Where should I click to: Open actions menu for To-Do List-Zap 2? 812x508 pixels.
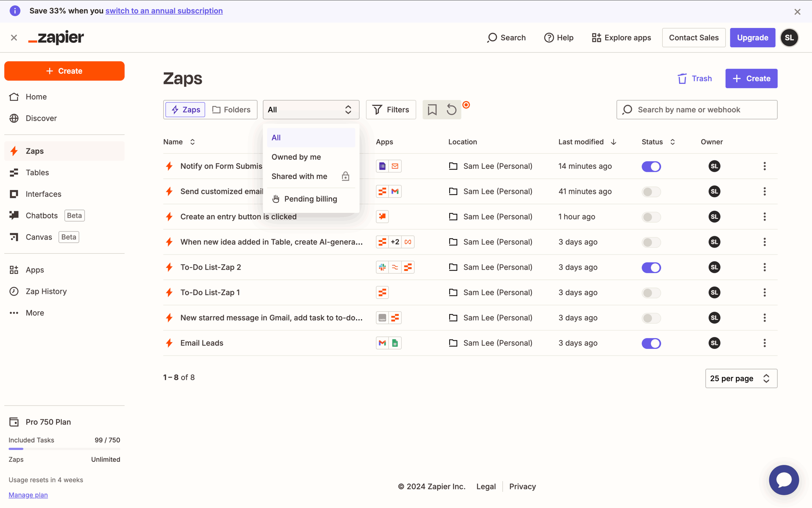(x=764, y=267)
